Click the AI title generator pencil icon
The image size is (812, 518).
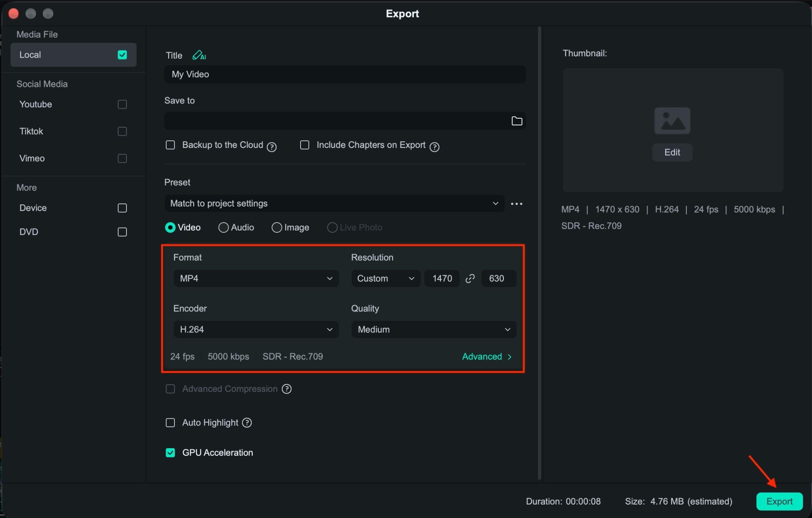click(x=199, y=55)
